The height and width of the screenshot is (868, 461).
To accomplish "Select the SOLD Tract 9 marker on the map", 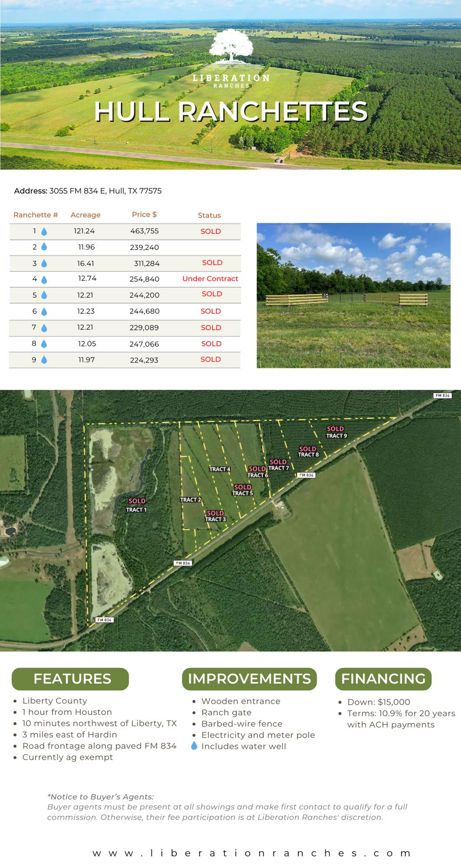I will [x=336, y=432].
